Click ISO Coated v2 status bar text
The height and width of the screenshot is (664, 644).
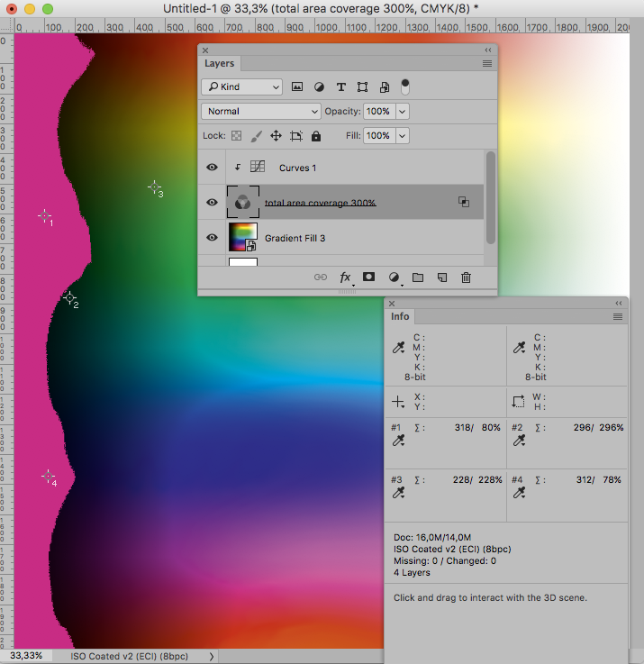coord(129,656)
